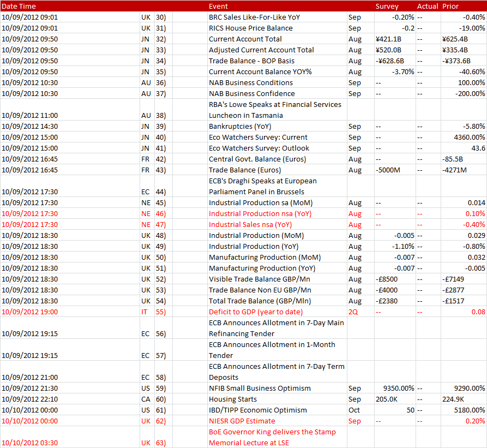Select the NAB Business Confidence event
The height and width of the screenshot is (448, 487).
tap(250, 93)
